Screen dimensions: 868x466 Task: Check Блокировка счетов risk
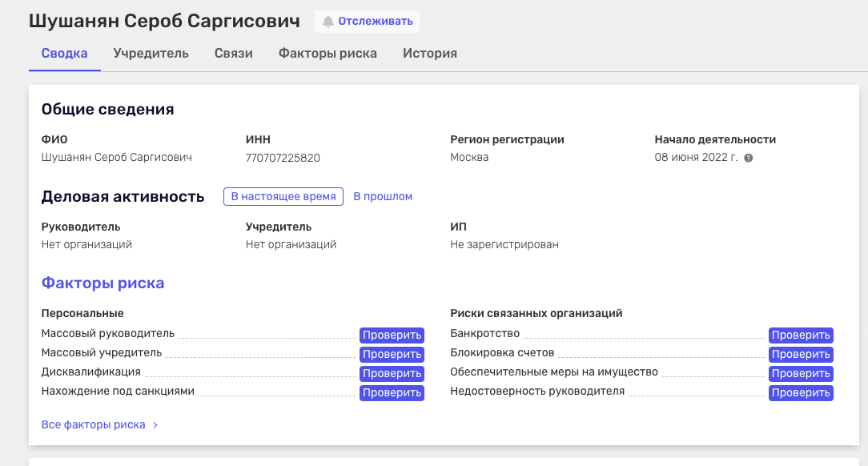(801, 354)
